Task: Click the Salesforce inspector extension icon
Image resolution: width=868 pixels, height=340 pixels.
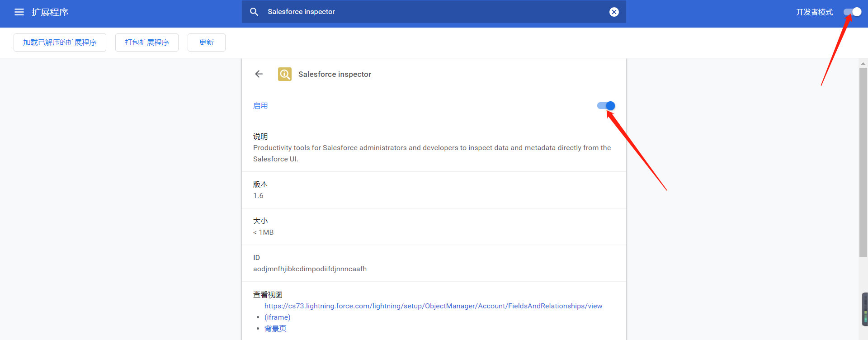Action: (x=285, y=74)
